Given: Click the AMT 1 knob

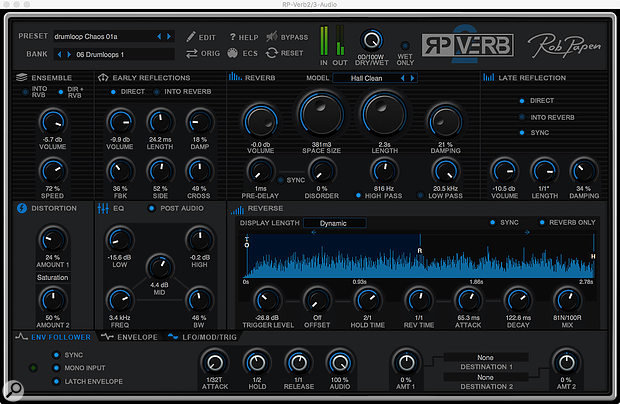Looking at the screenshot, I should coord(406,362).
